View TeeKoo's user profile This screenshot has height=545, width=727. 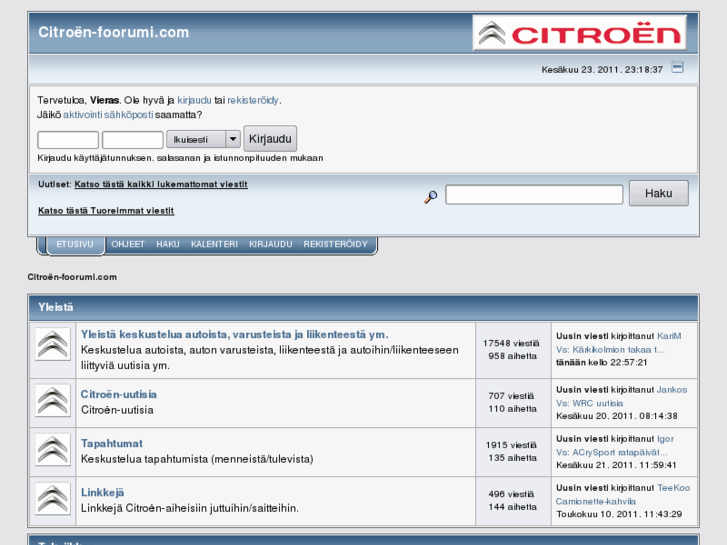tap(674, 488)
